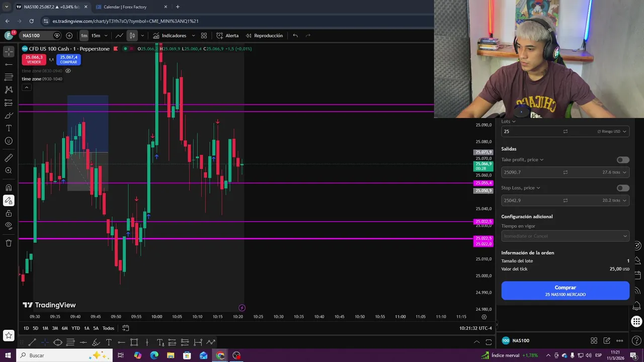644x362 pixels.
Task: Switch to line chart style
Action: 119,36
